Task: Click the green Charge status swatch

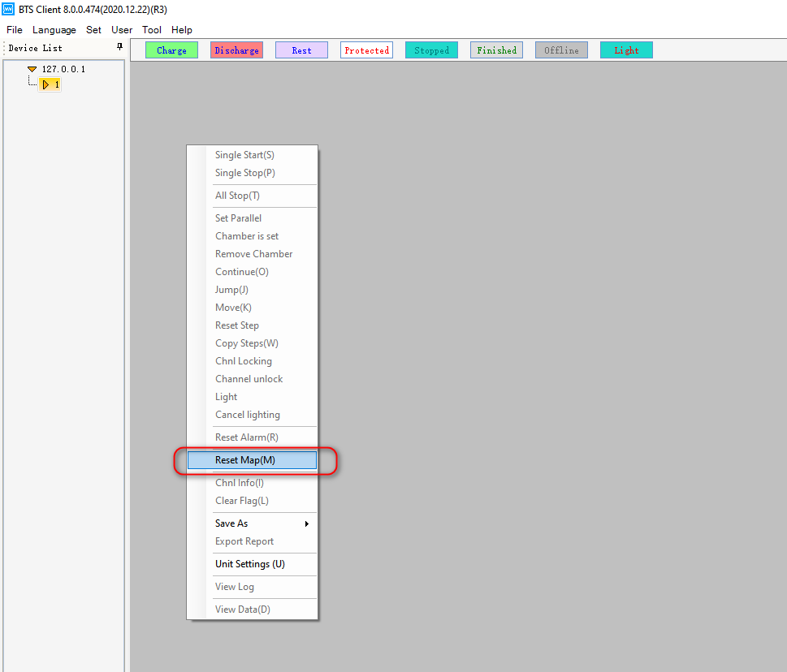Action: 171,50
